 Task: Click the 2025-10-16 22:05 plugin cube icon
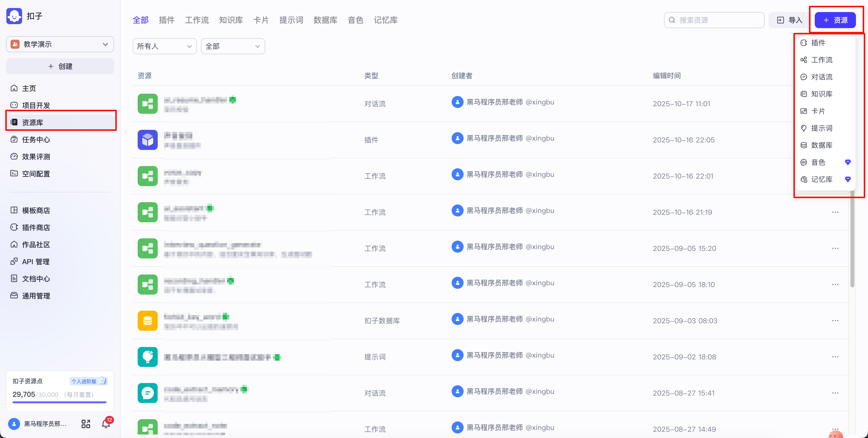[147, 140]
